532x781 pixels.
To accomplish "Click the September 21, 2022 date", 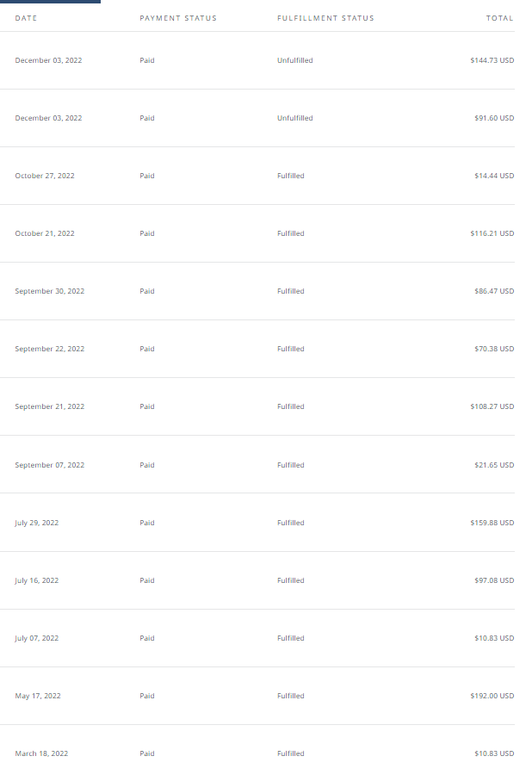I will point(50,407).
